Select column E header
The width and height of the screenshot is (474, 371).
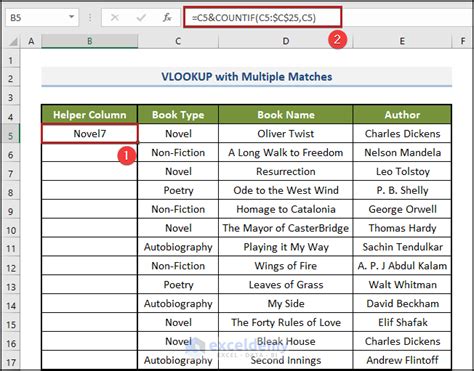pyautogui.click(x=402, y=41)
